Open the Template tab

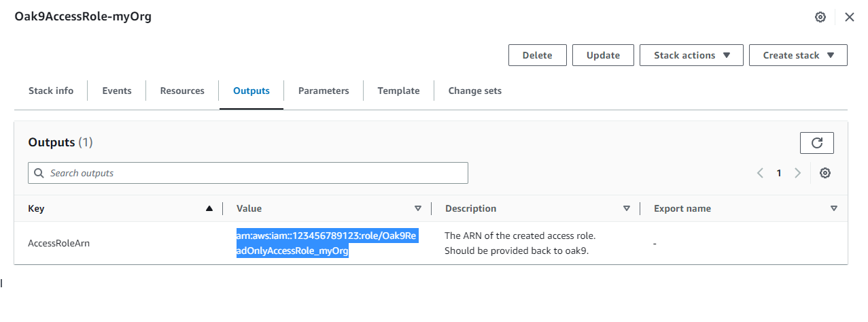(x=399, y=91)
